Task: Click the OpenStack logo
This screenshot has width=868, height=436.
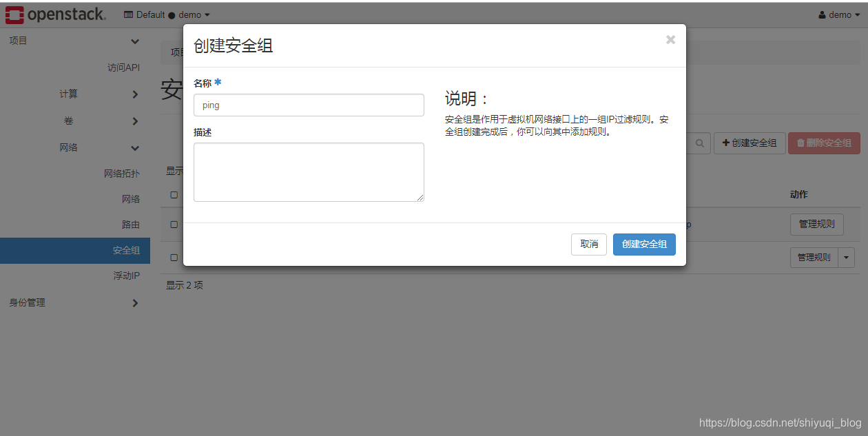Action: 55,14
